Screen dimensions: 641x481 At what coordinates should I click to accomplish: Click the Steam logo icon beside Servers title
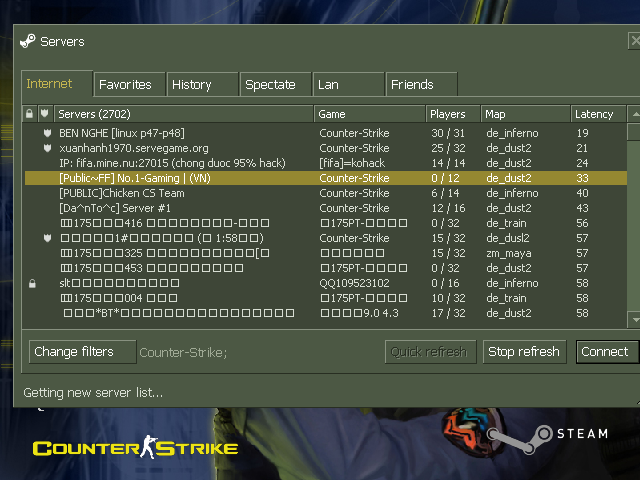tap(27, 41)
